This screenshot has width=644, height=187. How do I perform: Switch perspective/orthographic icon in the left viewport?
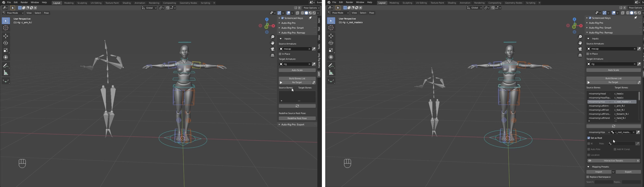point(272,55)
